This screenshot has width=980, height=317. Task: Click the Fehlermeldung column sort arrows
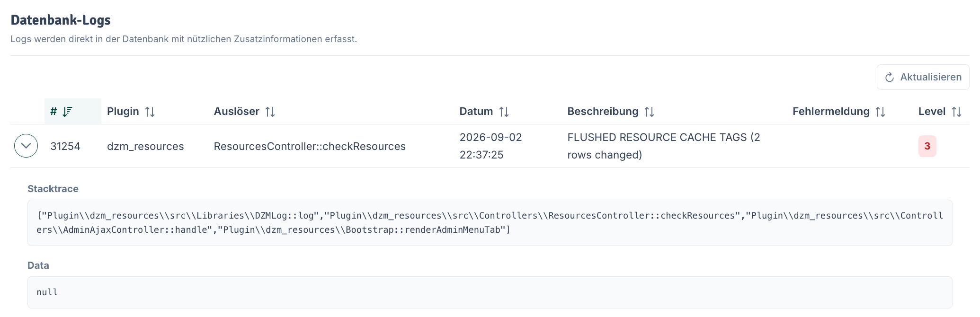[x=880, y=112]
